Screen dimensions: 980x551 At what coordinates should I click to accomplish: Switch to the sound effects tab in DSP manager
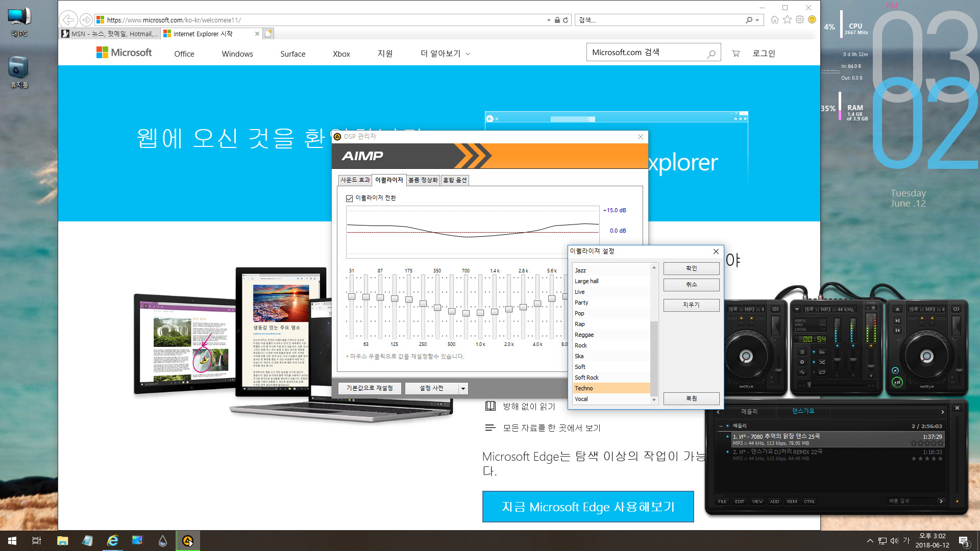(355, 180)
